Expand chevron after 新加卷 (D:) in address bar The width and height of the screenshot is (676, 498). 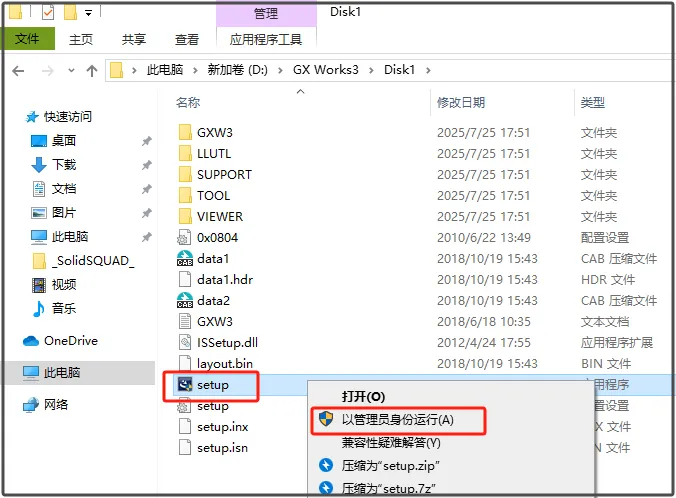[x=280, y=70]
